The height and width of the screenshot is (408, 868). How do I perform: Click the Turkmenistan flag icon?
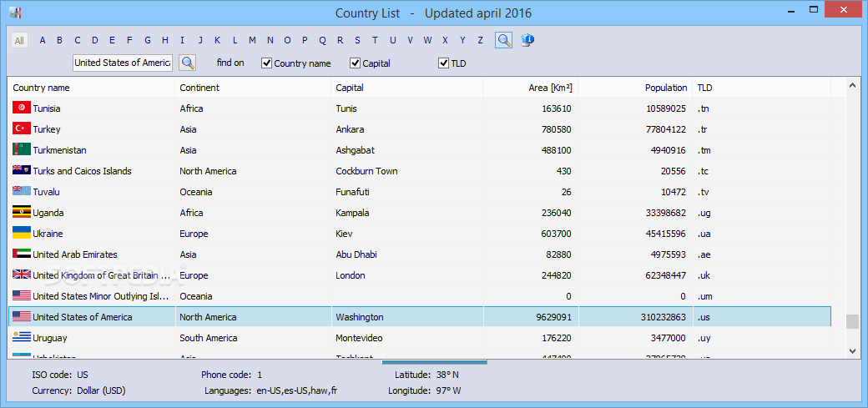pyautogui.click(x=21, y=150)
